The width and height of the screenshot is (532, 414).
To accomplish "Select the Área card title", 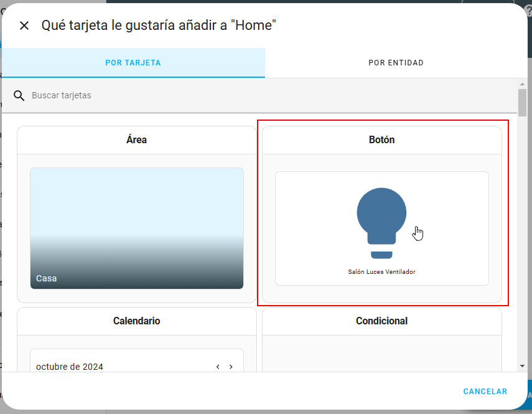I will 136,140.
